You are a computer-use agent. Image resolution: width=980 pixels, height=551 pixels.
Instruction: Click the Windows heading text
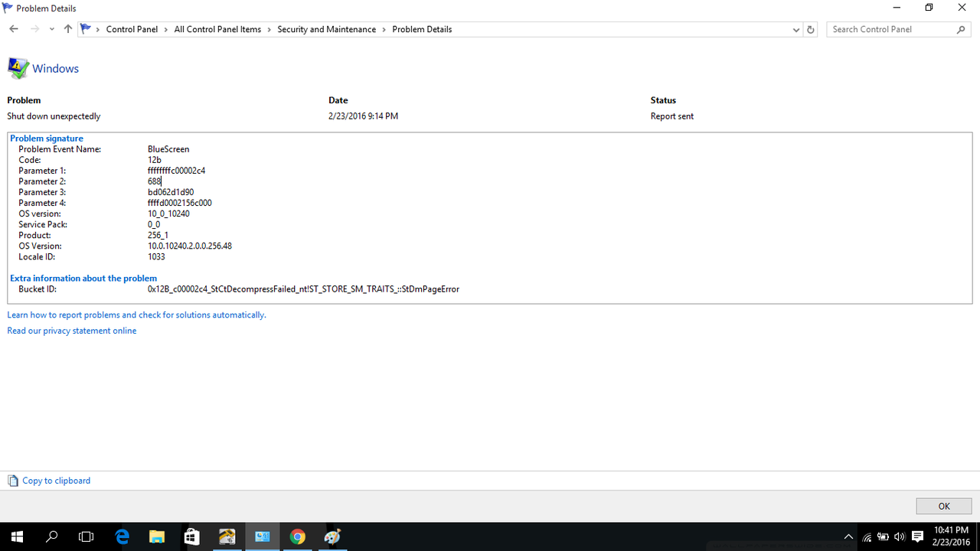click(x=55, y=68)
